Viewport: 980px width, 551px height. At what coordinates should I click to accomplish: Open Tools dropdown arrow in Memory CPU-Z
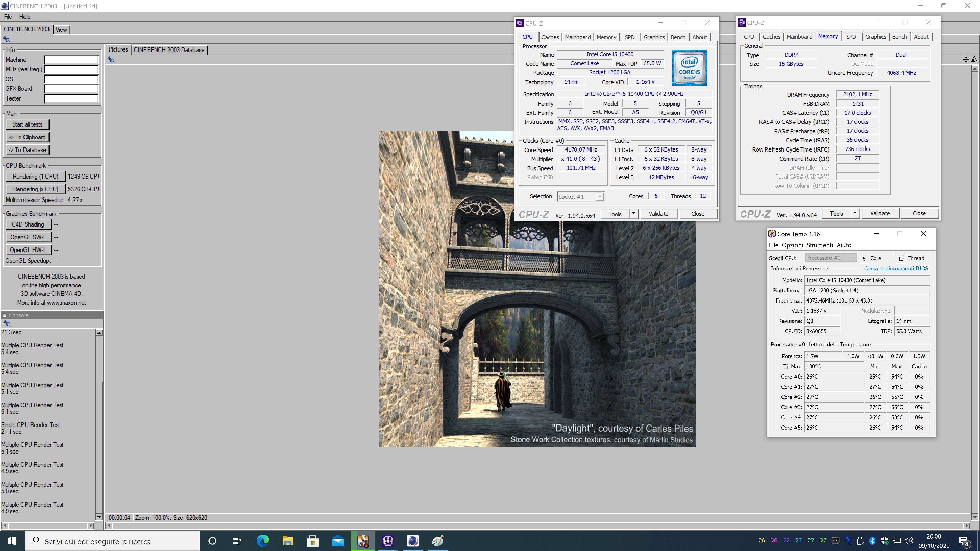click(855, 213)
